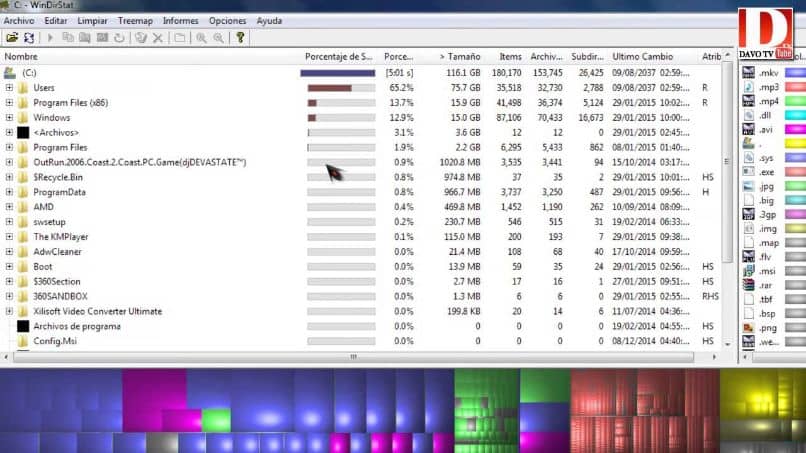Sort by the Items column header
Image resolution: width=806 pixels, height=453 pixels.
click(510, 57)
